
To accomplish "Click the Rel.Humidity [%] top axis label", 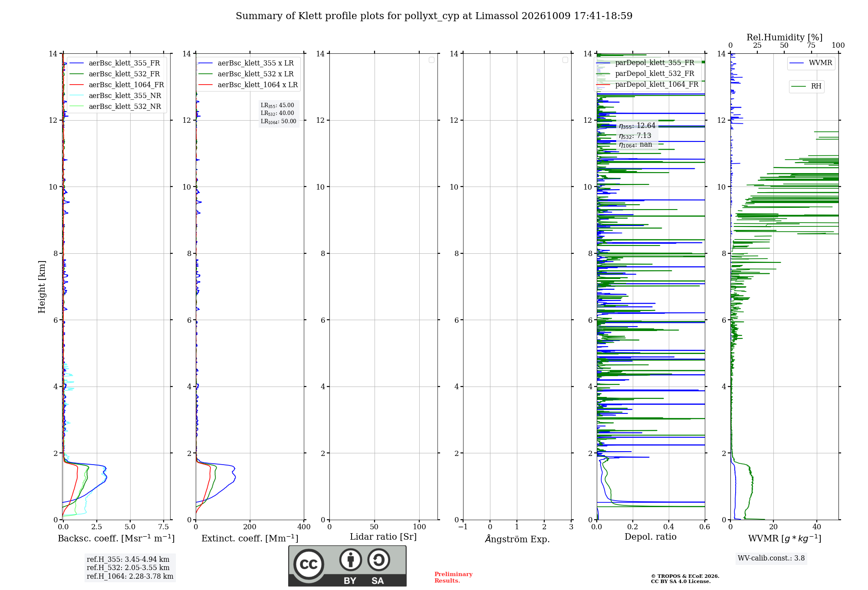I will [784, 37].
